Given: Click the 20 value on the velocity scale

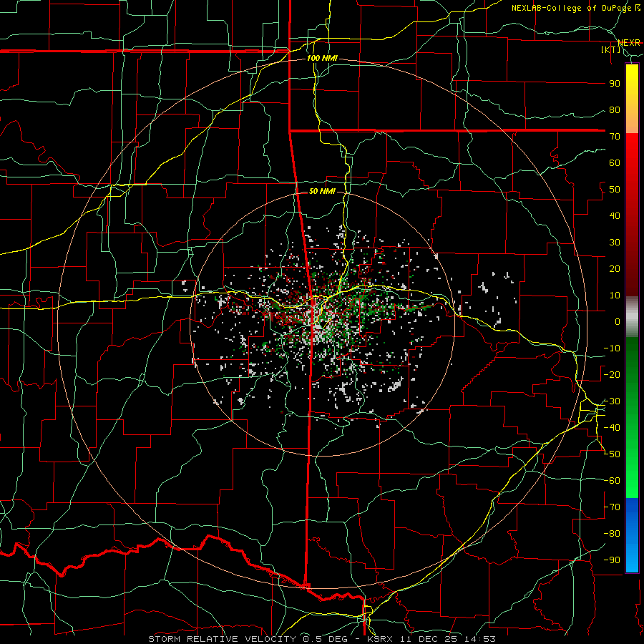Looking at the screenshot, I should point(615,269).
